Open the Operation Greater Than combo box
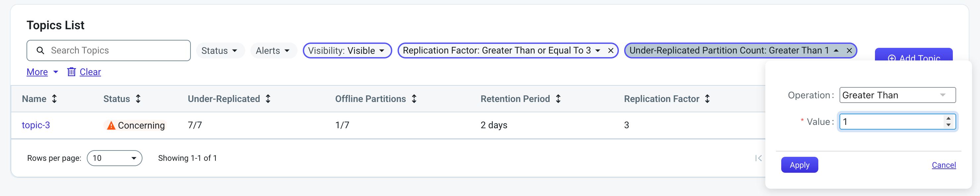The image size is (980, 196). (x=898, y=95)
